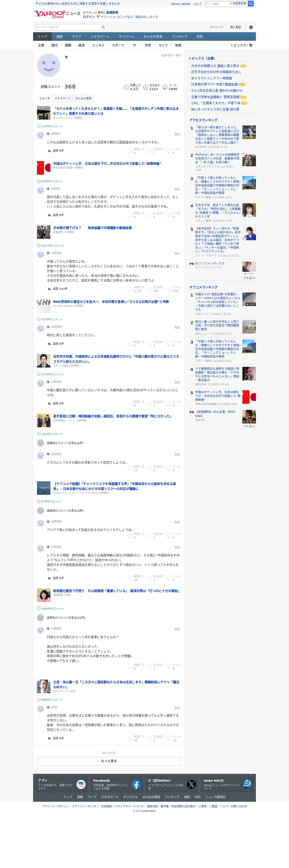Focus the キーワードを入力 search field

pos(67,27)
